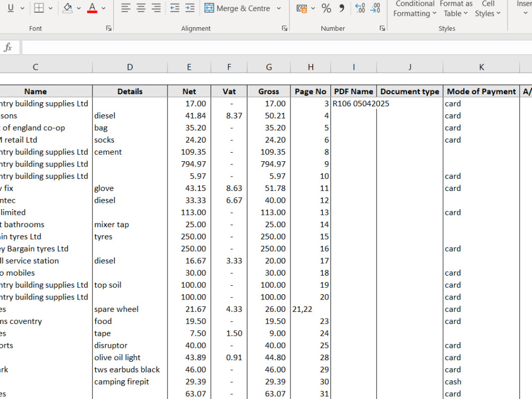Open Cell Styles menu
This screenshot has width=532, height=399.
pos(487,9)
